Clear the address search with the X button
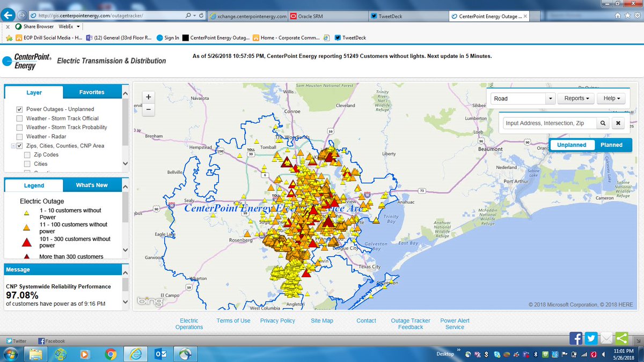The image size is (644, 362). [x=618, y=123]
